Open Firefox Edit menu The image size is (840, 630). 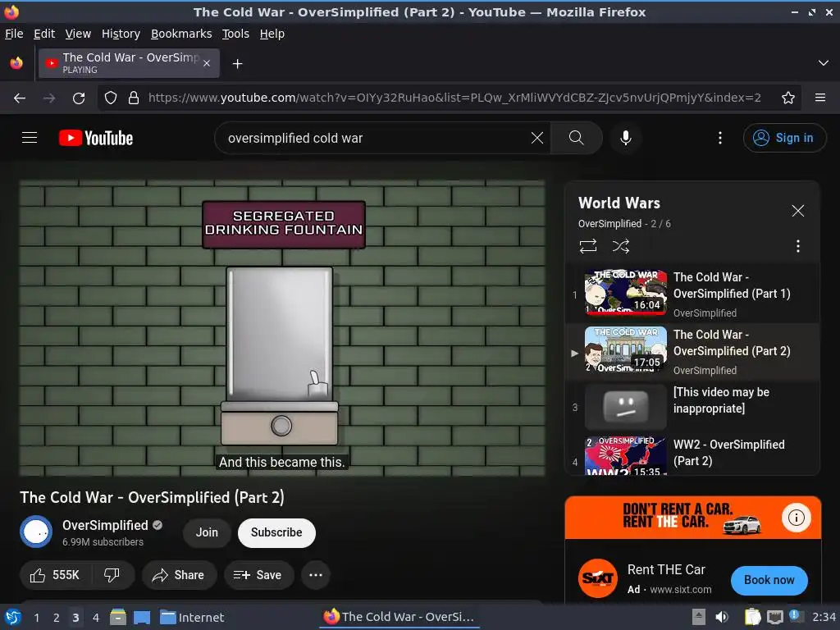tap(44, 34)
